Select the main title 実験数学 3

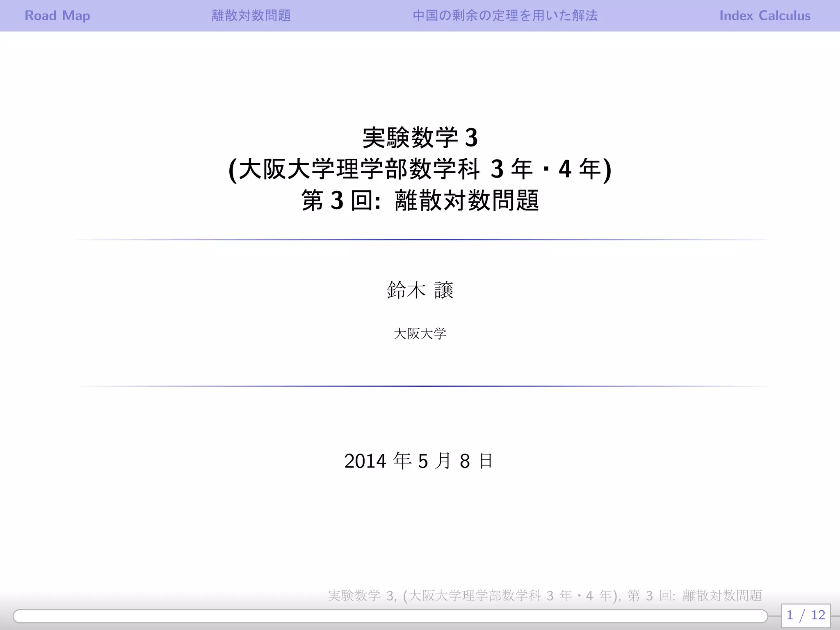pyautogui.click(x=420, y=137)
